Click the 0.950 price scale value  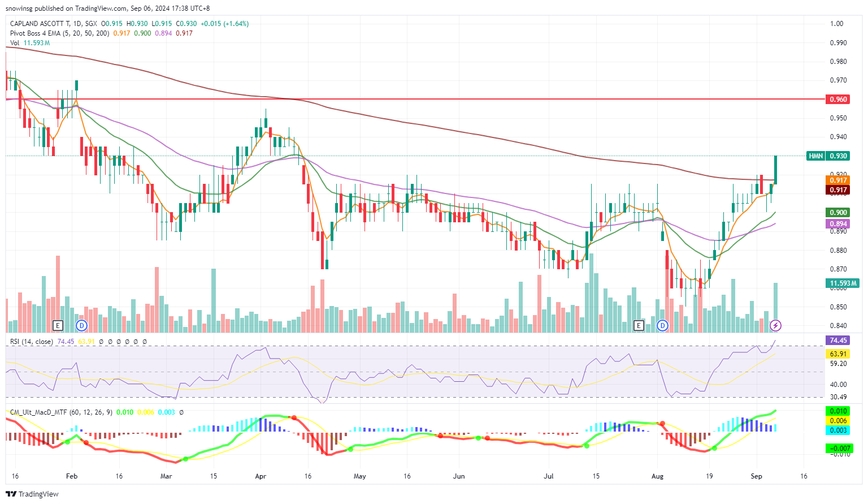(838, 118)
